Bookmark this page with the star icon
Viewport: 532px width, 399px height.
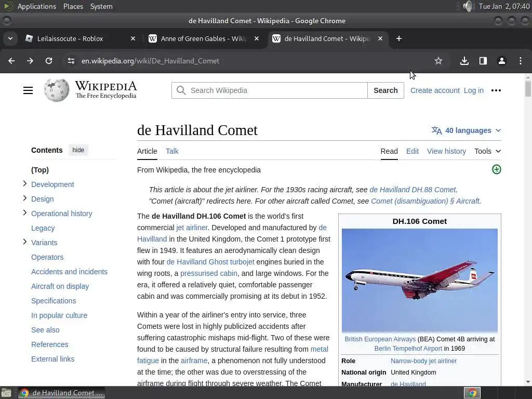click(438, 61)
